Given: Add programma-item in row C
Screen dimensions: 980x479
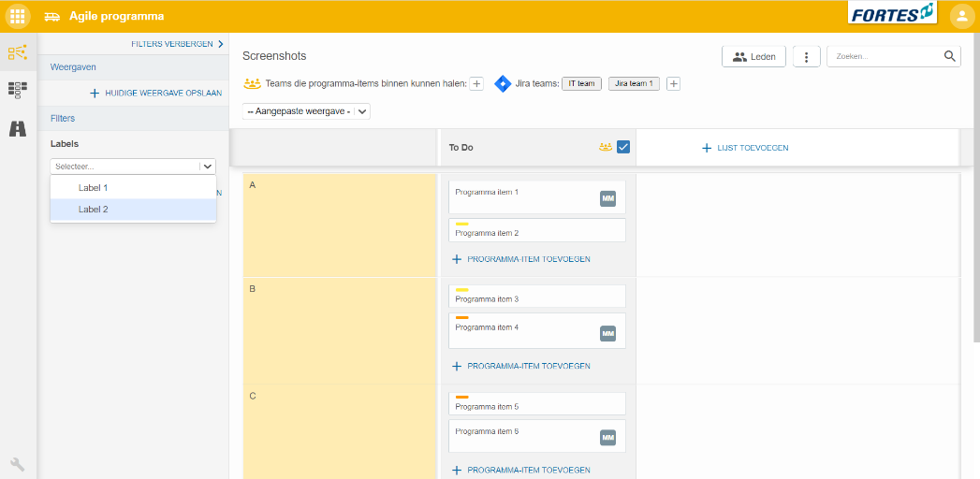Looking at the screenshot, I should (521, 470).
